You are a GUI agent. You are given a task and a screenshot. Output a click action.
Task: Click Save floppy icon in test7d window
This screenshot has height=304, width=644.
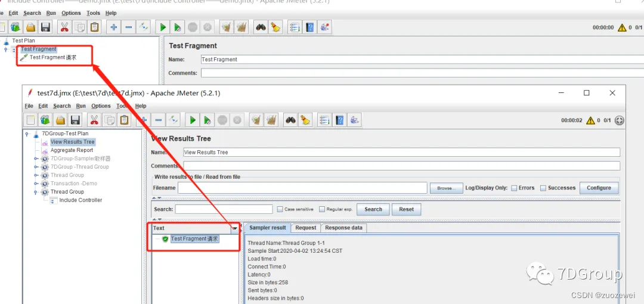(x=75, y=120)
